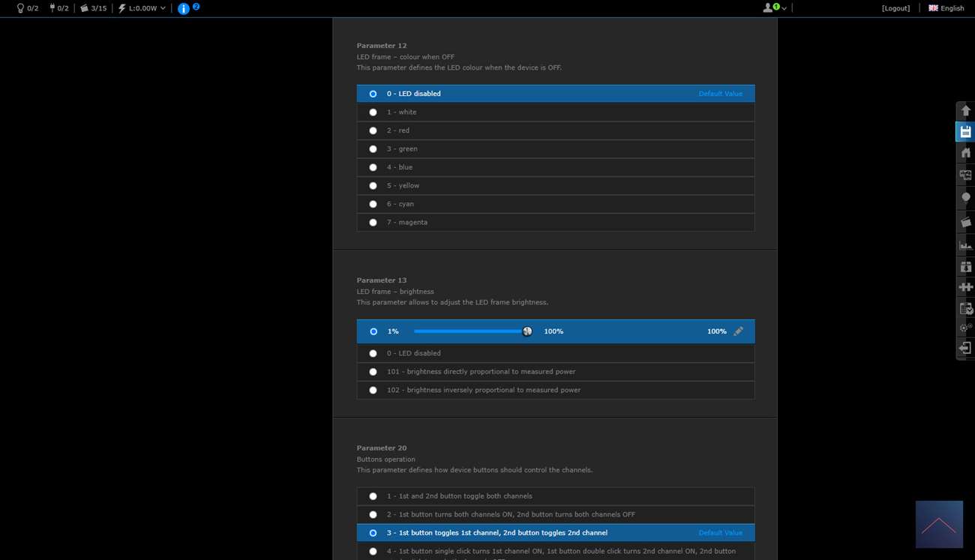
Task: Open the plugins puzzle piece sidebar icon
Action: point(965,287)
